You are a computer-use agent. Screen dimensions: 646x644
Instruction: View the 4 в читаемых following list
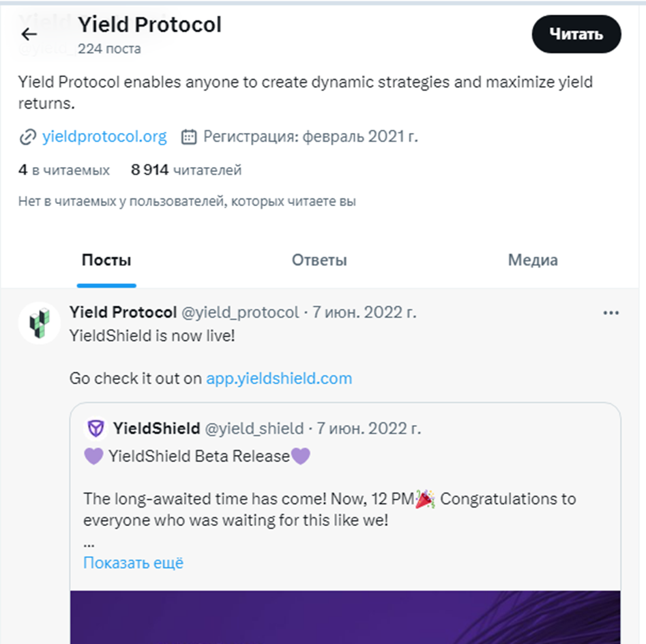pos(64,170)
